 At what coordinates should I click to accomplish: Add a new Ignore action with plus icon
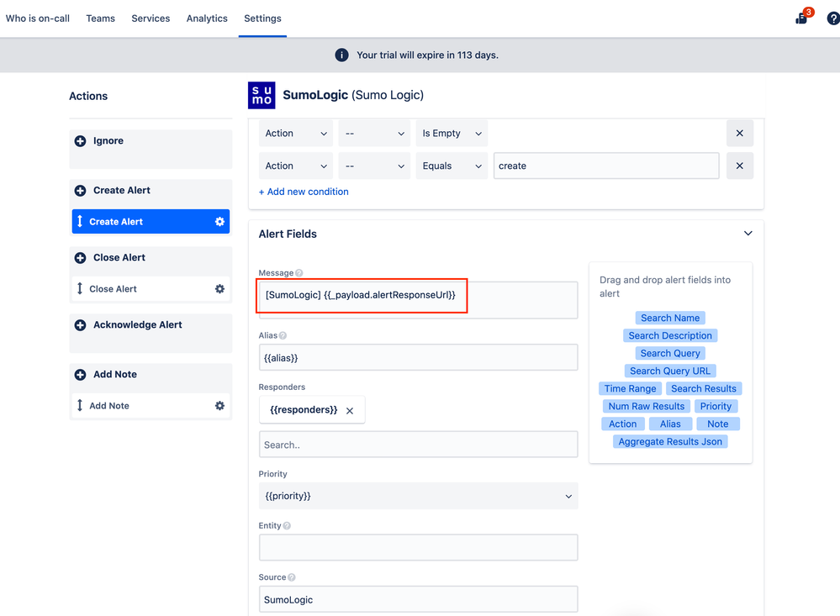tap(81, 141)
